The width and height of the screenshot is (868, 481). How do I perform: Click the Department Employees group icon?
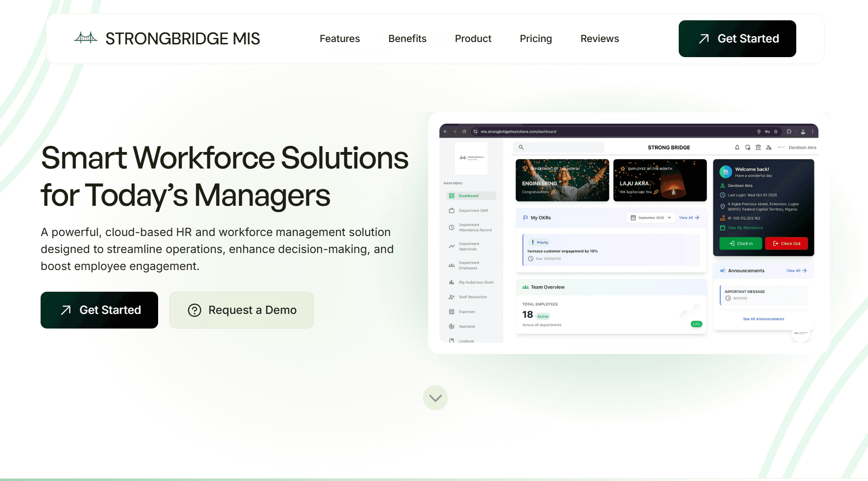tap(452, 265)
